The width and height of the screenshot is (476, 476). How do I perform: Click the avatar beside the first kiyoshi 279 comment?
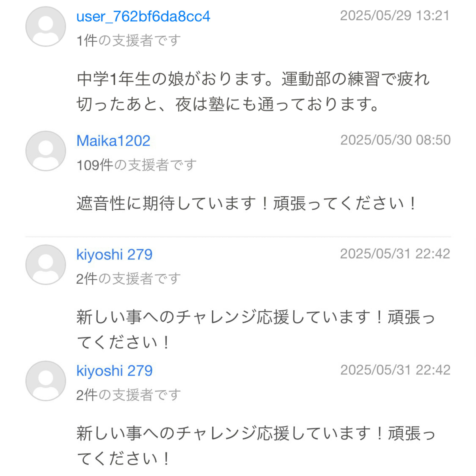46,265
